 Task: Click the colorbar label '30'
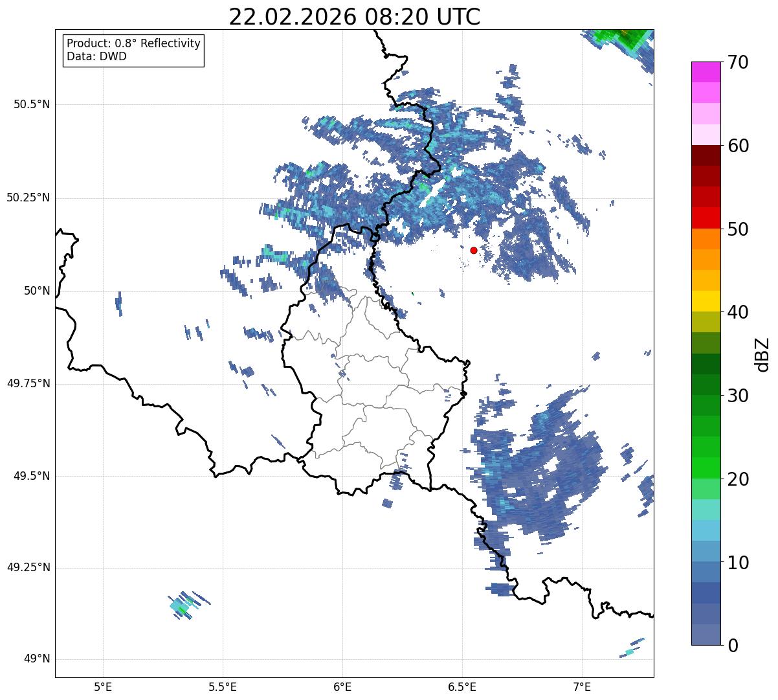click(738, 396)
